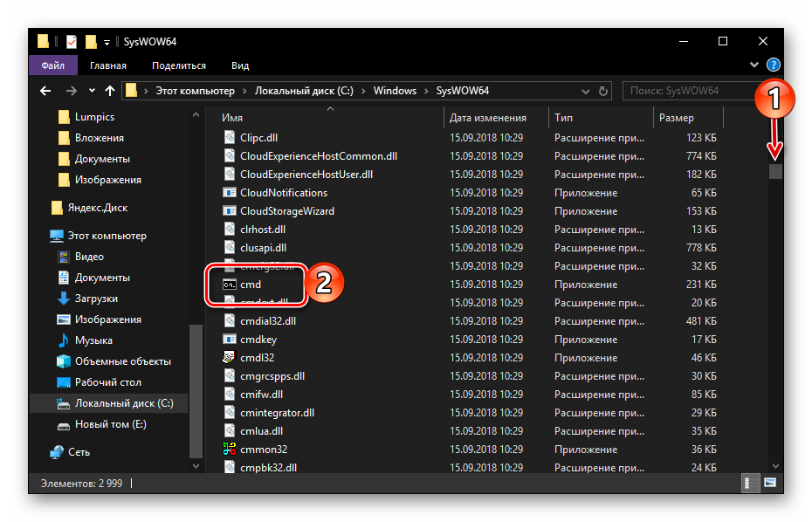Image resolution: width=812 pixels, height=522 pixels.
Task: Click navigation pane scroll up arrow
Action: coord(196,115)
